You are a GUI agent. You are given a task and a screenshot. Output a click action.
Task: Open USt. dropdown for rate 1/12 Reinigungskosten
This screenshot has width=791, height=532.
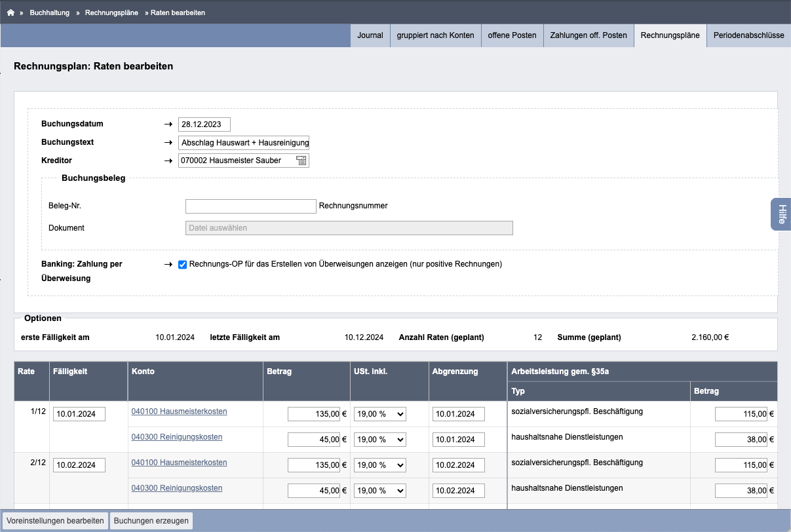coord(379,440)
